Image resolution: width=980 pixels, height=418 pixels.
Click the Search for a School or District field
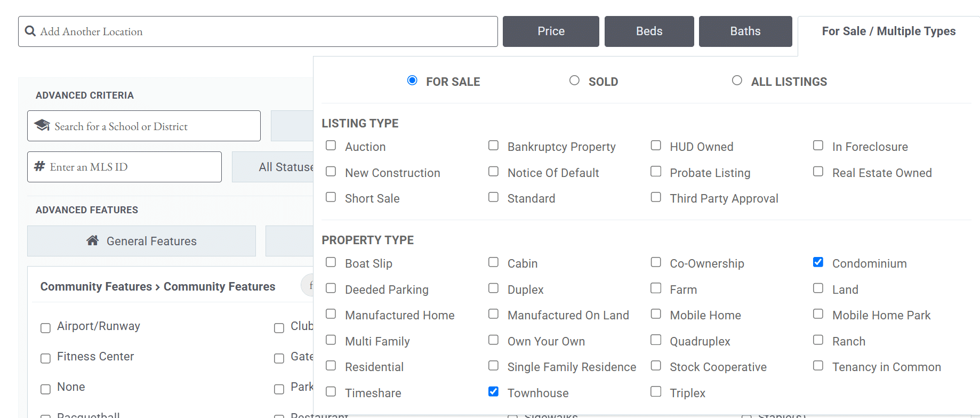(x=144, y=126)
